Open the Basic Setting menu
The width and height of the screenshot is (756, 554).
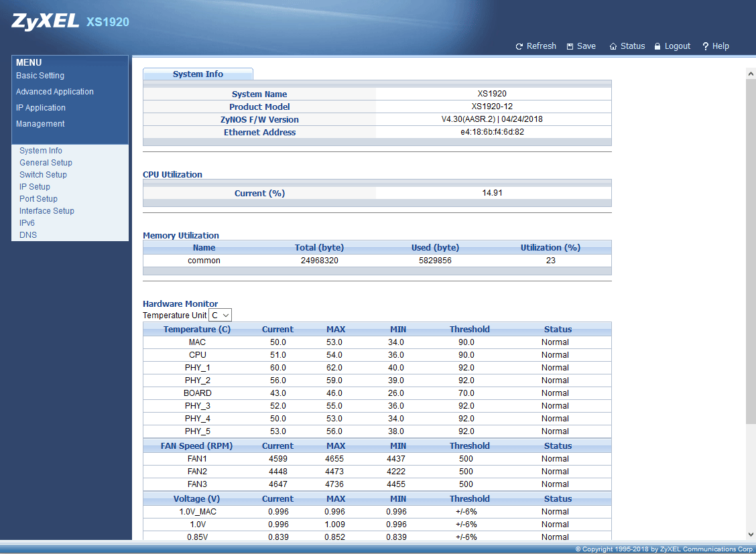click(x=40, y=76)
